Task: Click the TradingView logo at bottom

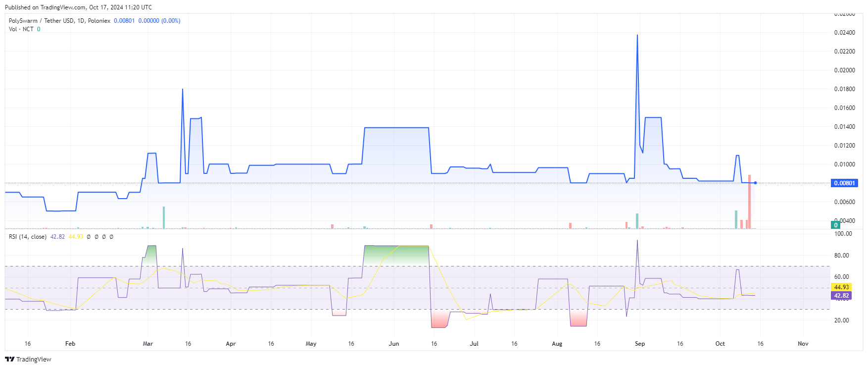Action: tap(28, 359)
